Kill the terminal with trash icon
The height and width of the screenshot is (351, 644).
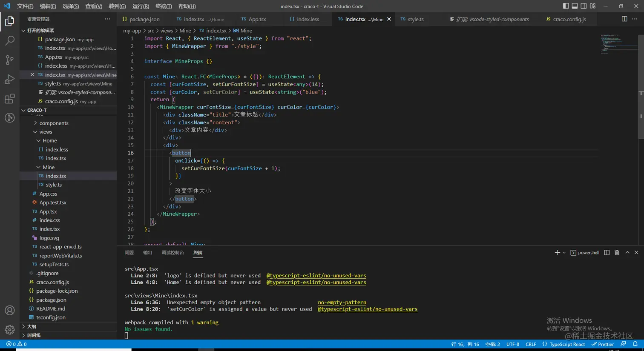click(616, 253)
